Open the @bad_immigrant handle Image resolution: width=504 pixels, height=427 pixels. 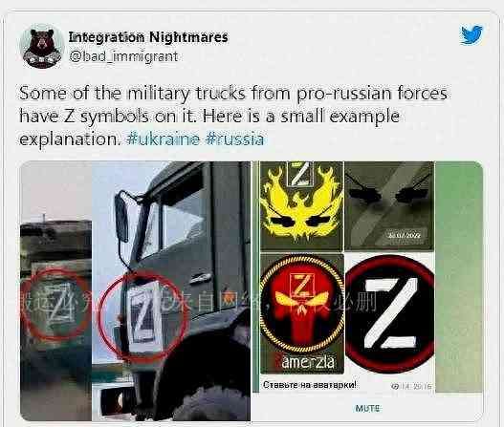coord(123,56)
